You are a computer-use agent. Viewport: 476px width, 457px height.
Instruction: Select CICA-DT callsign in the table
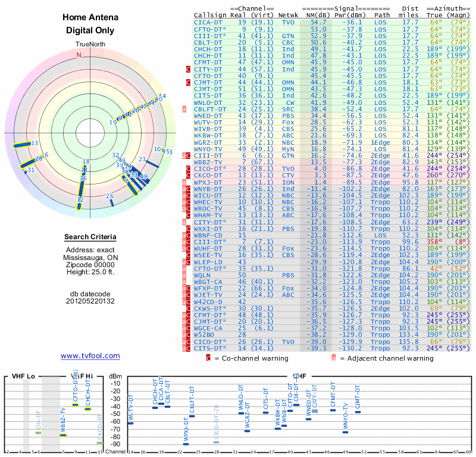(x=208, y=23)
